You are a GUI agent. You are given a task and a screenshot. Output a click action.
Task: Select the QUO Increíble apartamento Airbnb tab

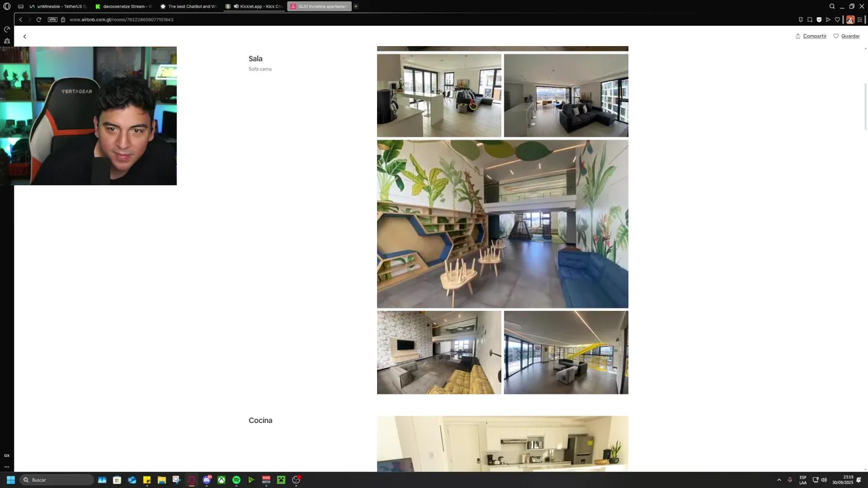319,6
